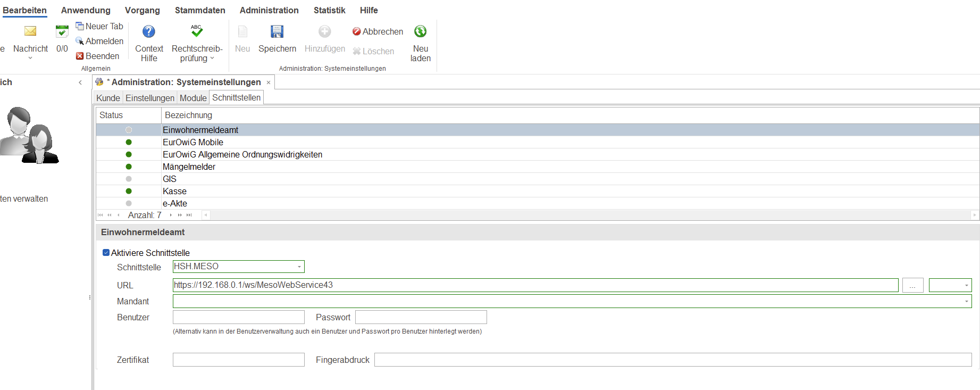The height and width of the screenshot is (390, 980).
Task: Close the Systemeinstellungen document tab
Action: [x=269, y=82]
